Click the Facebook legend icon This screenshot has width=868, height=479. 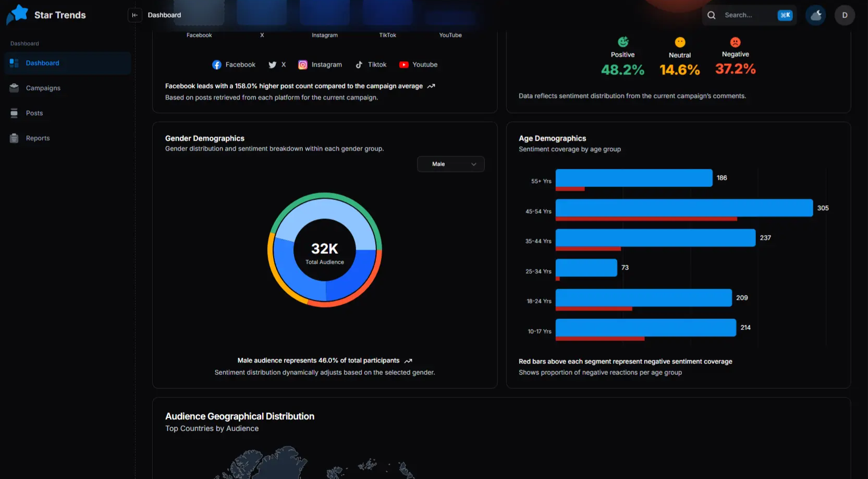point(217,65)
